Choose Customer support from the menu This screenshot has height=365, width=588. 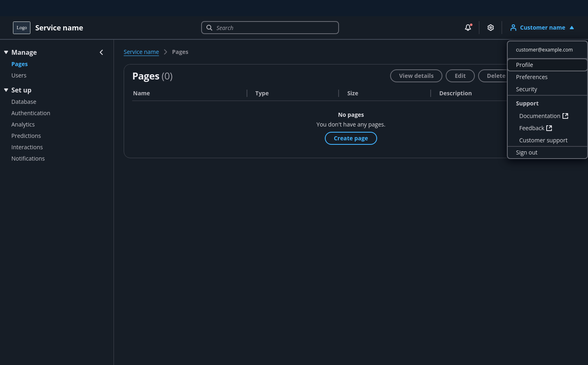pyautogui.click(x=543, y=140)
